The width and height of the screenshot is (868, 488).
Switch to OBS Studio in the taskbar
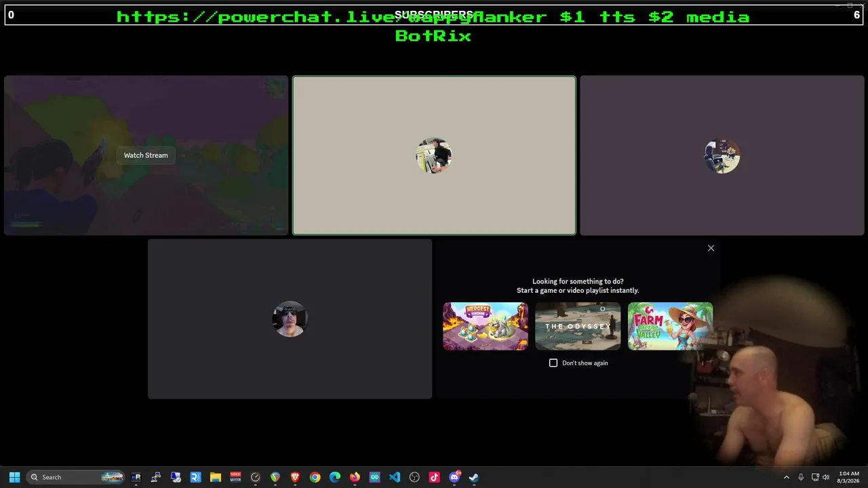414,477
